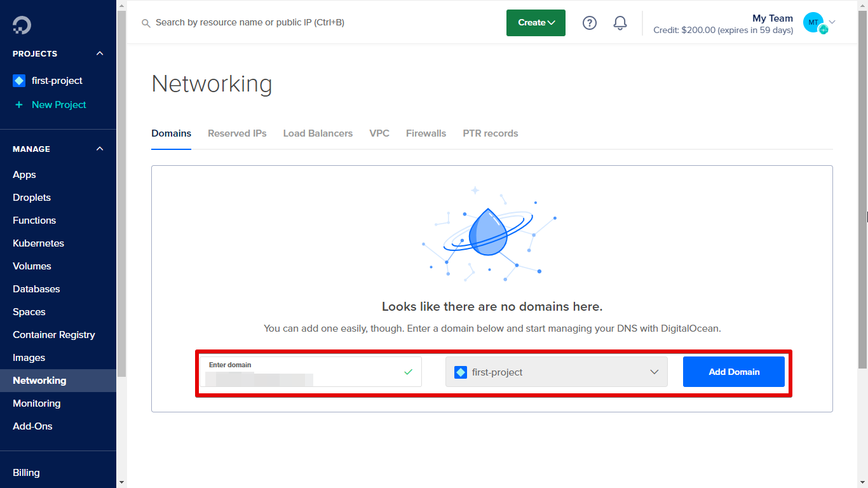Viewport: 868px width, 488px height.
Task: Click the resource name search field
Action: coord(250,23)
